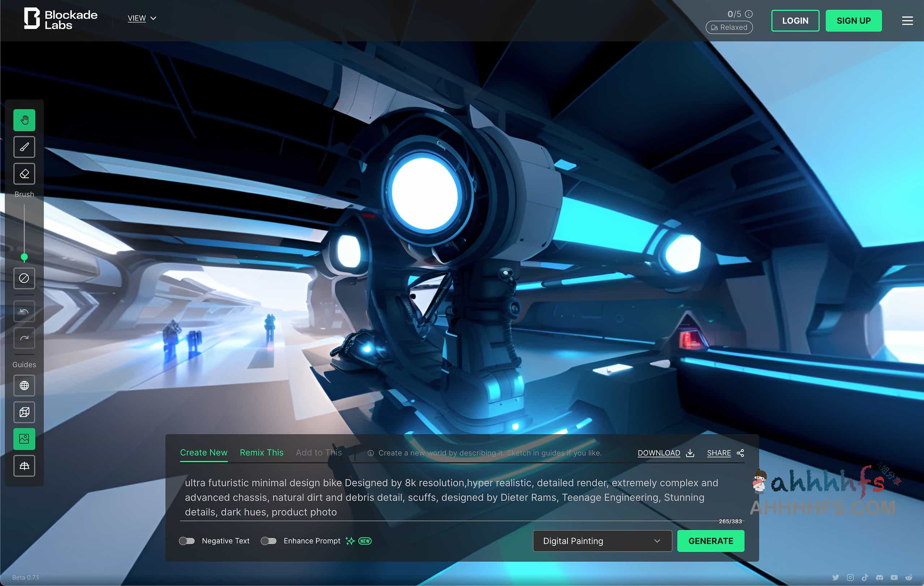Click the LOGIN button
This screenshot has width=924, height=586.
click(x=795, y=21)
